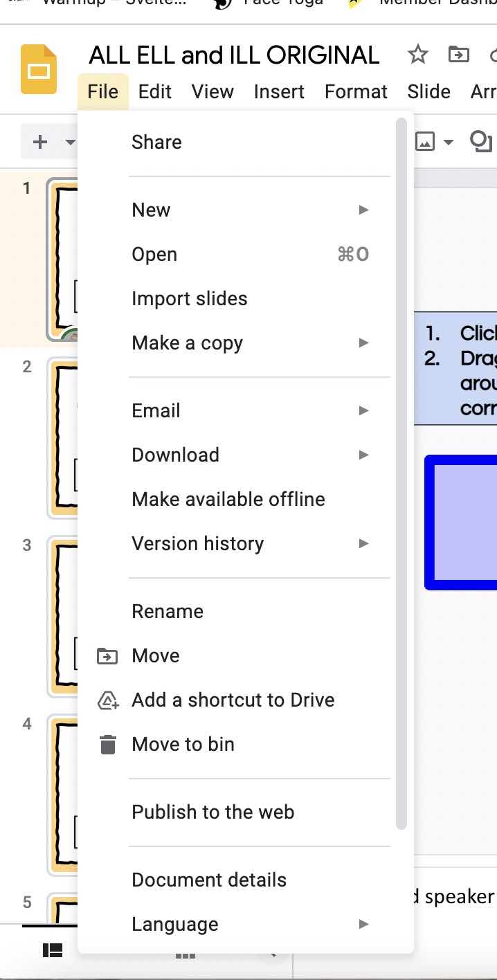The width and height of the screenshot is (497, 980).
Task: Select slide 2 thumbnail
Action: (62, 438)
